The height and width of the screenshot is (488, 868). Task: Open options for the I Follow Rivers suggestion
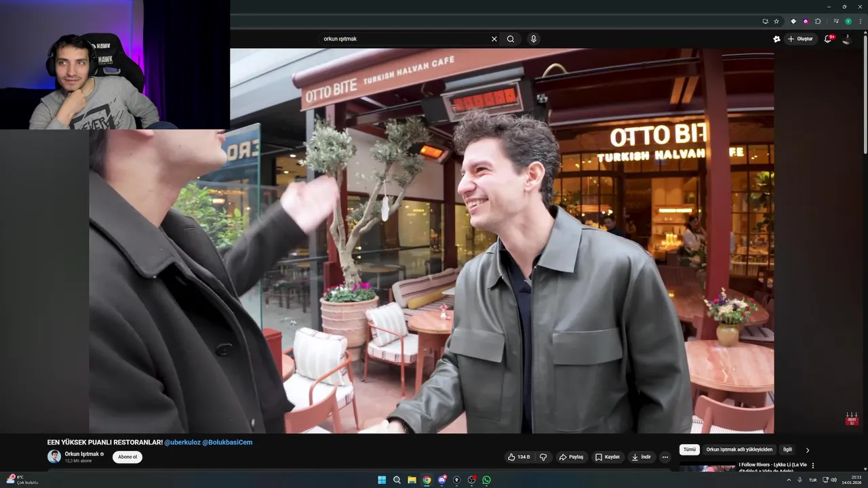pyautogui.click(x=813, y=466)
